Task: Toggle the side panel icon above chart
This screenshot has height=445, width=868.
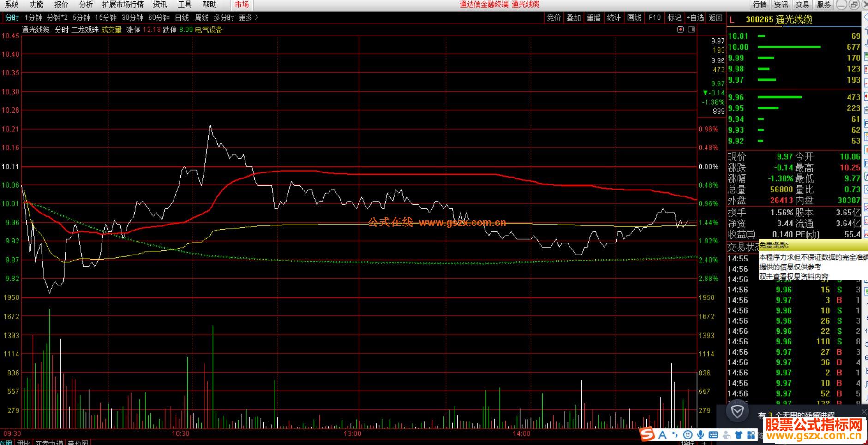Action: pos(691,30)
